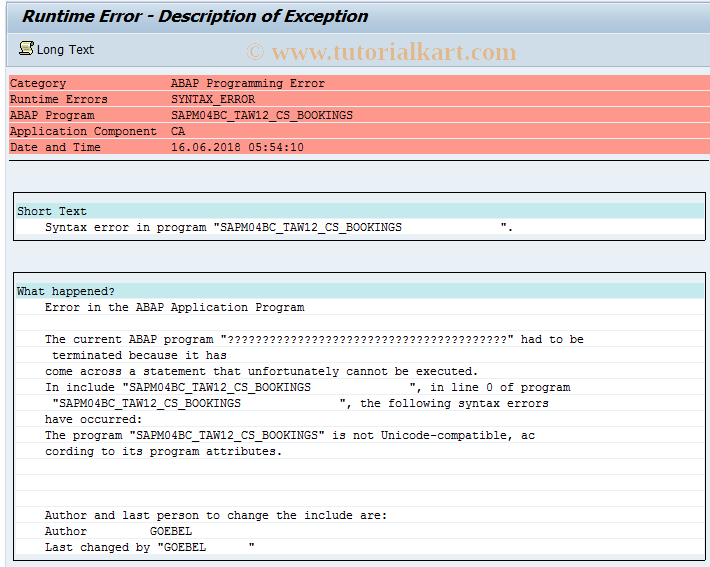This screenshot has height=567, width=710.
Task: Click the 'Date and Time' row label
Action: coord(55,147)
